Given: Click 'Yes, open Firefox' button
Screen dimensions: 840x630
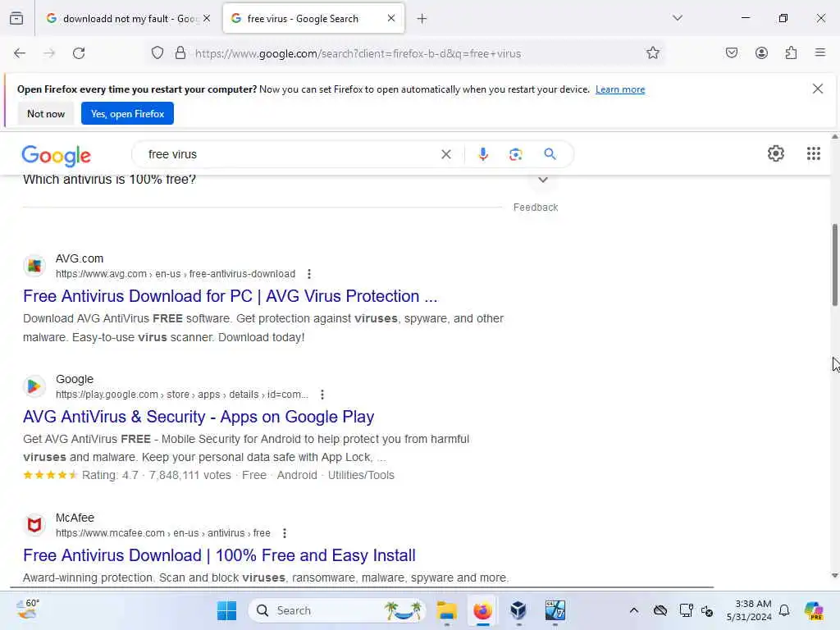Looking at the screenshot, I should coord(127,113).
